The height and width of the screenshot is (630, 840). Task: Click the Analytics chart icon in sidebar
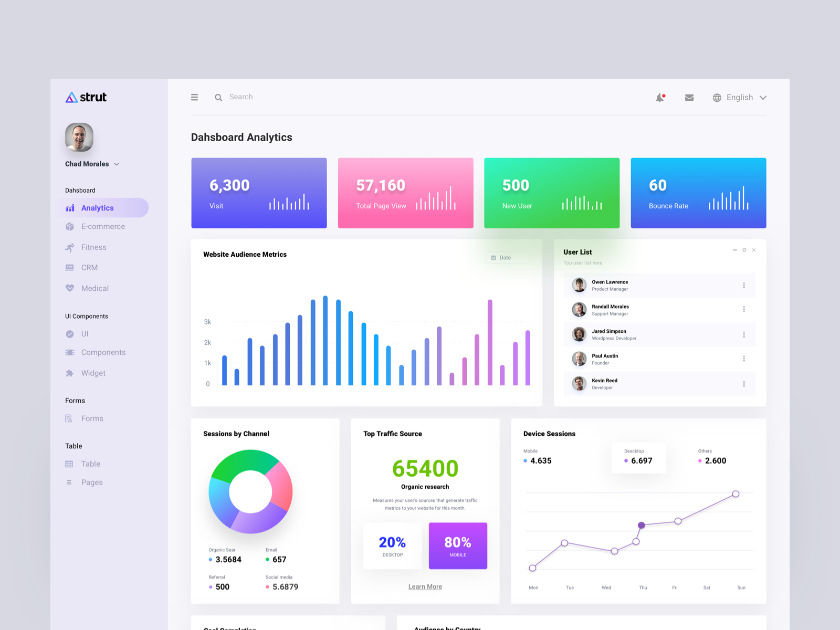(x=70, y=208)
